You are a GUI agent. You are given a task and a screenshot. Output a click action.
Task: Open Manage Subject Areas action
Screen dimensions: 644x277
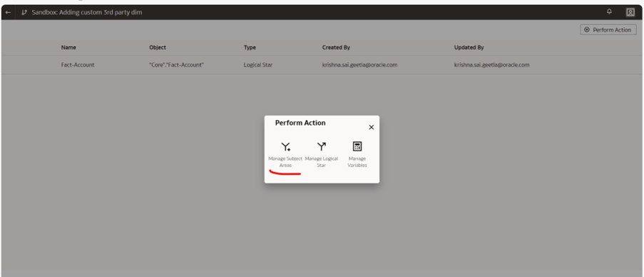tap(285, 154)
